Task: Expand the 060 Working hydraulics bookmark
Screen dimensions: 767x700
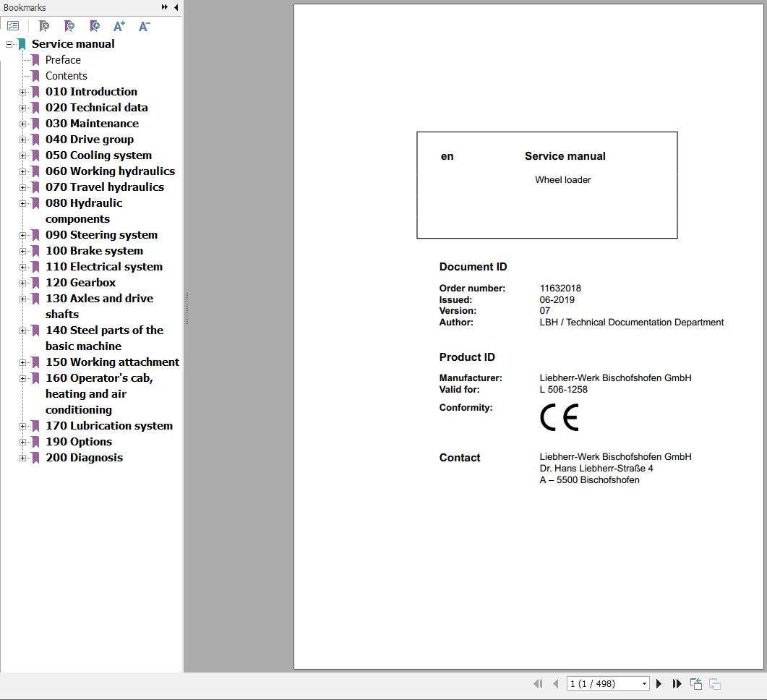Action: (x=22, y=171)
